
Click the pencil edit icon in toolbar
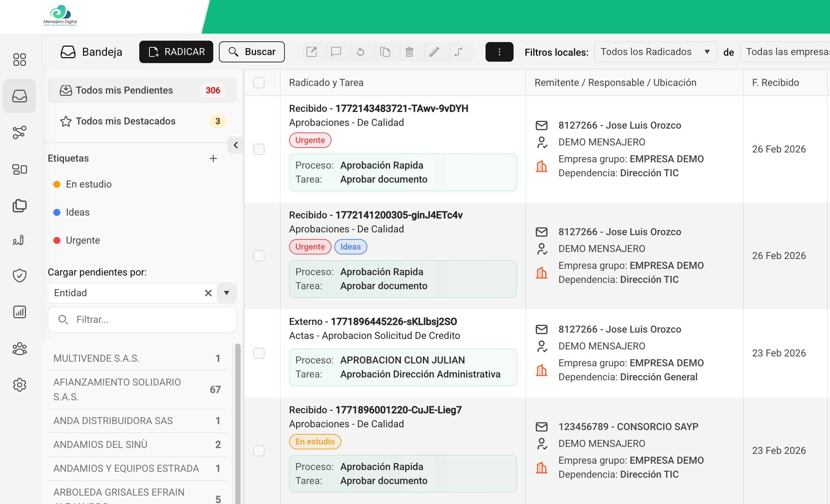(x=434, y=52)
